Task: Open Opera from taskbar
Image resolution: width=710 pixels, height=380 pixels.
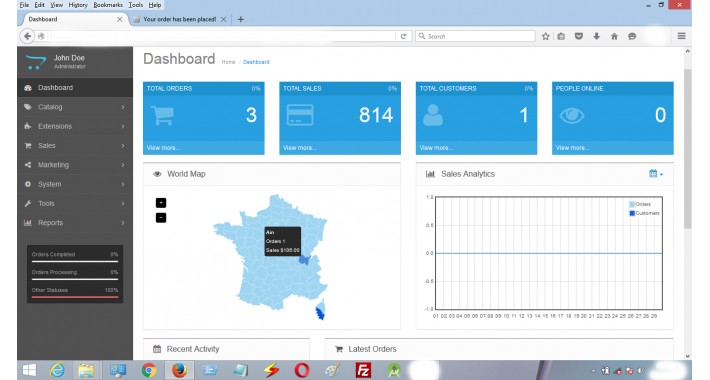Action: click(x=302, y=370)
